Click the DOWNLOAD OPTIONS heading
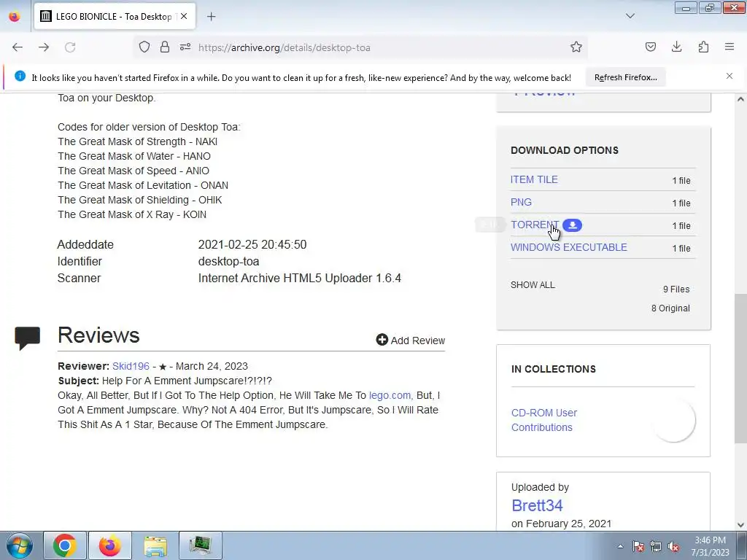747x560 pixels. 565,150
